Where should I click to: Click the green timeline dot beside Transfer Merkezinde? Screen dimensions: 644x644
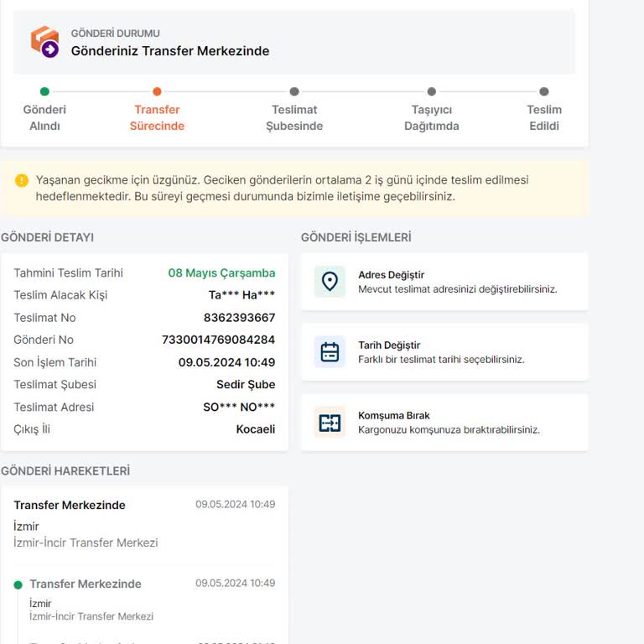coord(18,584)
